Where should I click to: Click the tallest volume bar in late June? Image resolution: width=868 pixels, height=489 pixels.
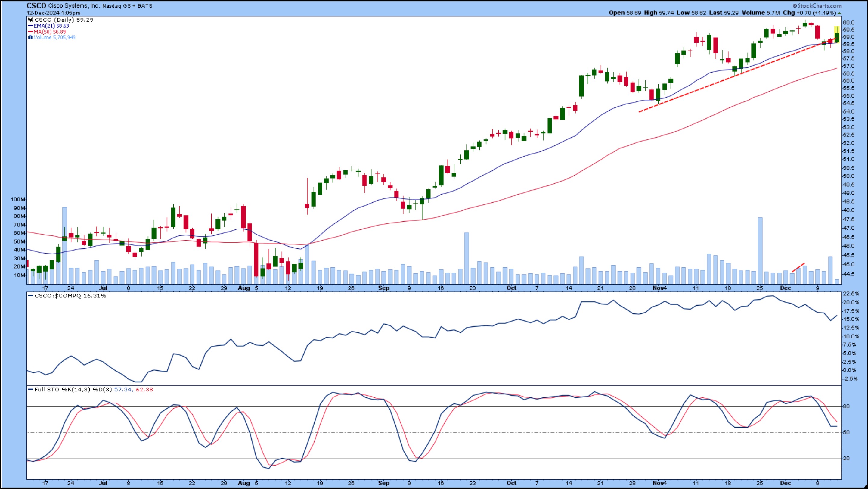pyautogui.click(x=65, y=246)
